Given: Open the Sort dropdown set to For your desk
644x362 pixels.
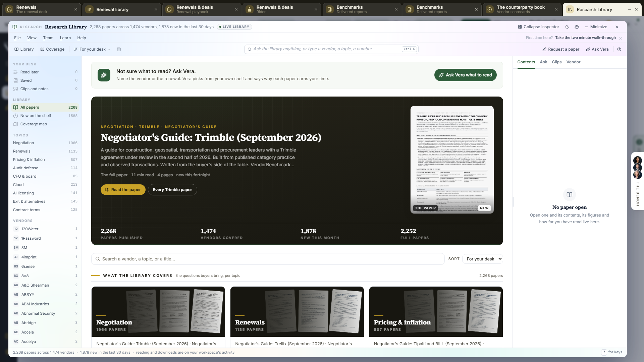Looking at the screenshot, I should (483, 259).
